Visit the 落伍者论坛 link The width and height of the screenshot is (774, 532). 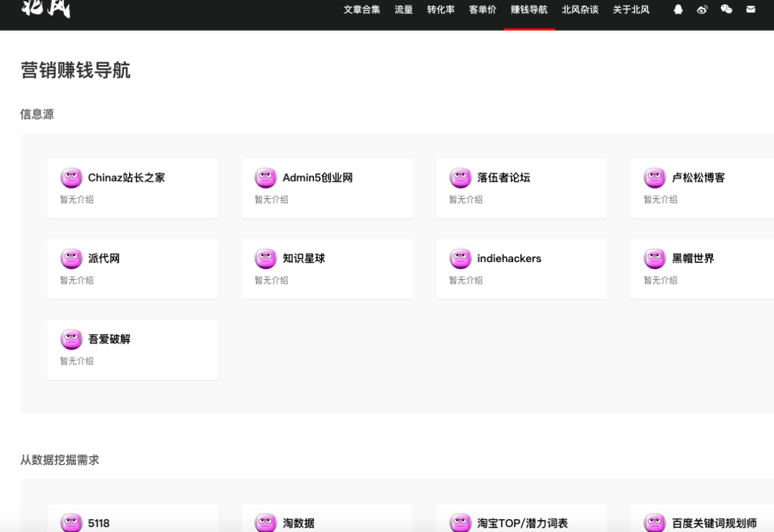point(504,178)
